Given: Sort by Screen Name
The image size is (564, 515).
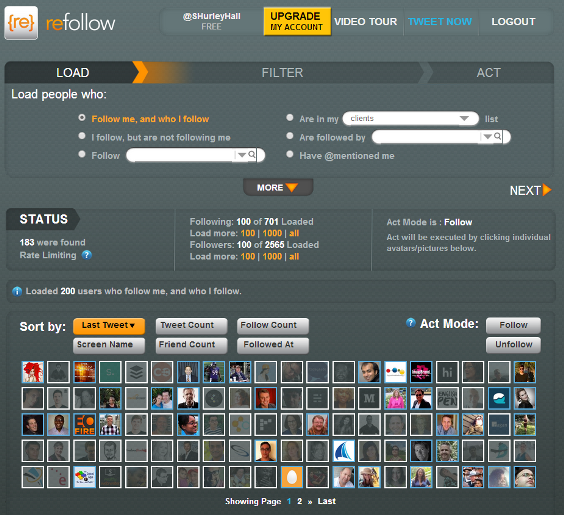Looking at the screenshot, I should click(x=109, y=345).
